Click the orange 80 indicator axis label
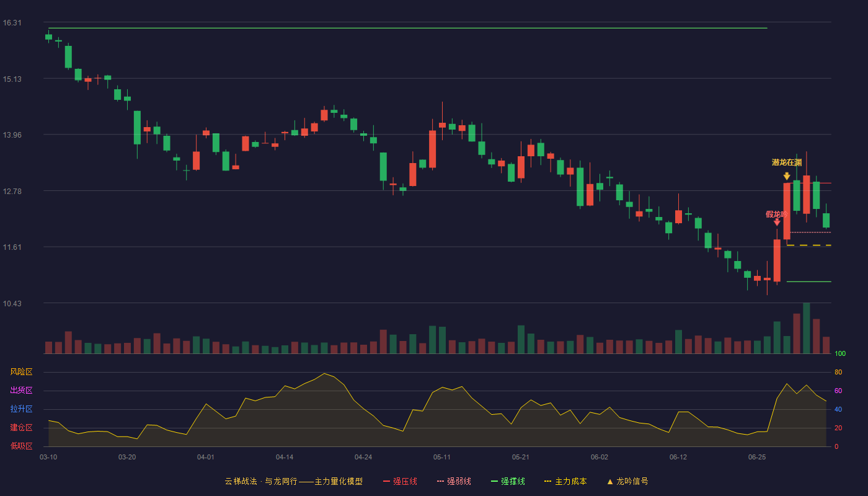868x496 pixels. coord(838,372)
